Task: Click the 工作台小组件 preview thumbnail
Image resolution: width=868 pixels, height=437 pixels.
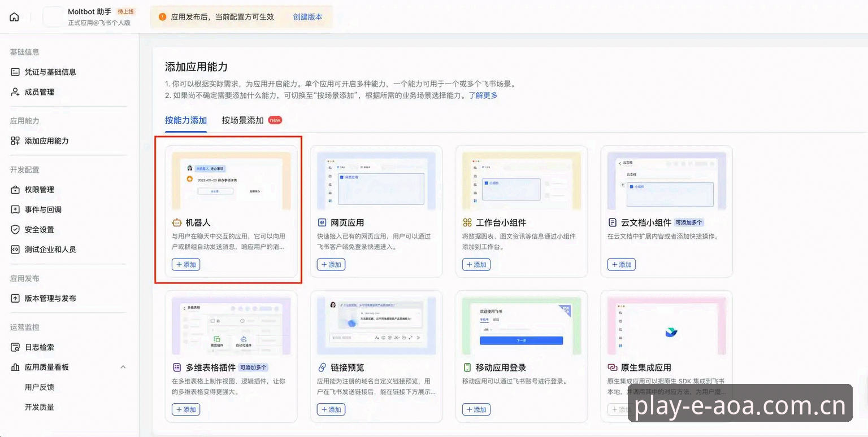Action: point(522,181)
